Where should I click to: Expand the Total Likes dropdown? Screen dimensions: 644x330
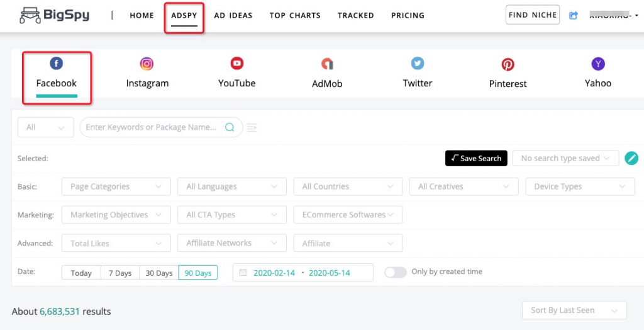(116, 243)
